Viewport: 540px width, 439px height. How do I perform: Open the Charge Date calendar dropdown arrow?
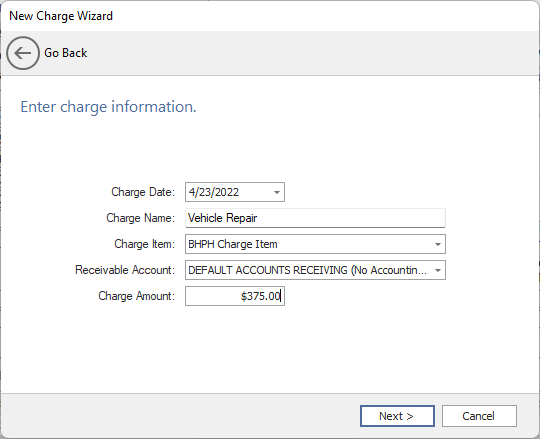point(277,192)
